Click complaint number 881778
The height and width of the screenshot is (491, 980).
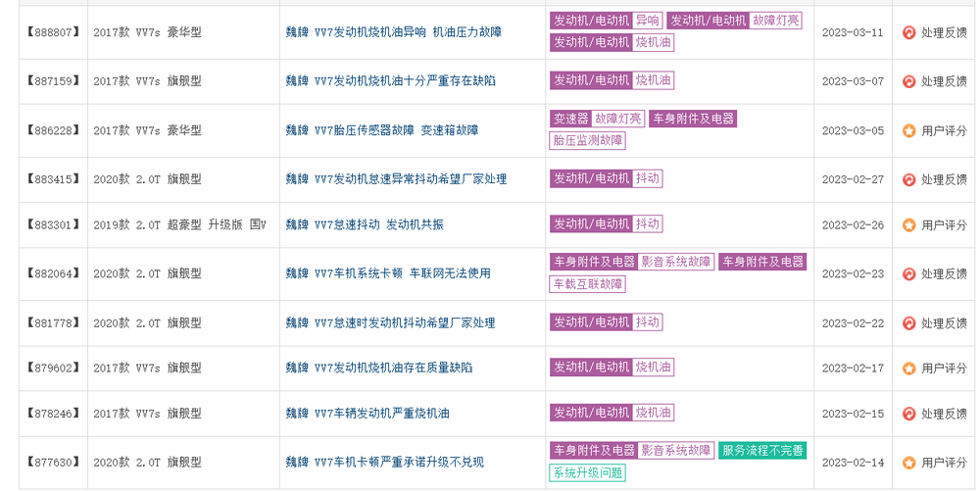(51, 322)
